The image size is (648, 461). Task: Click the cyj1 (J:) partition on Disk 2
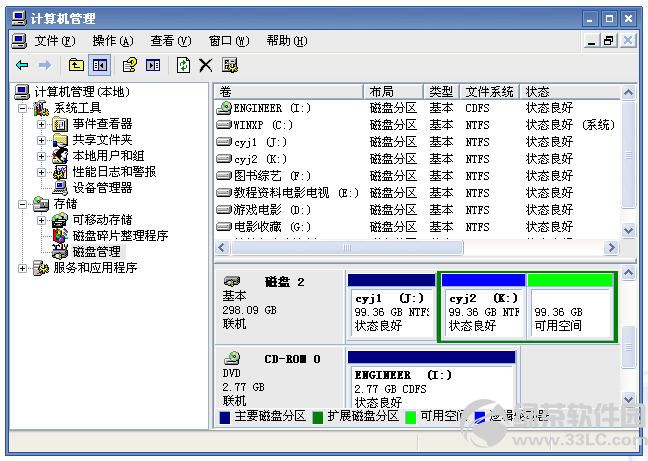(x=391, y=312)
